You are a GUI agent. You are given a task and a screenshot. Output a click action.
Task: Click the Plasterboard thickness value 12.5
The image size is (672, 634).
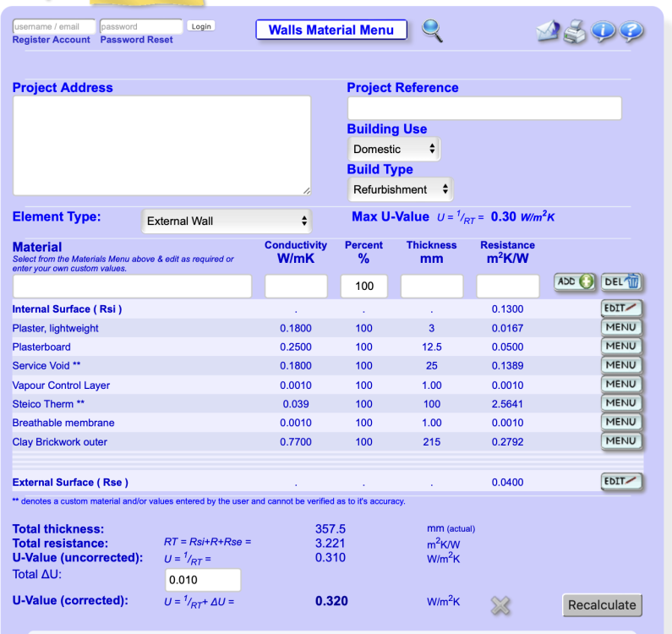[432, 347]
